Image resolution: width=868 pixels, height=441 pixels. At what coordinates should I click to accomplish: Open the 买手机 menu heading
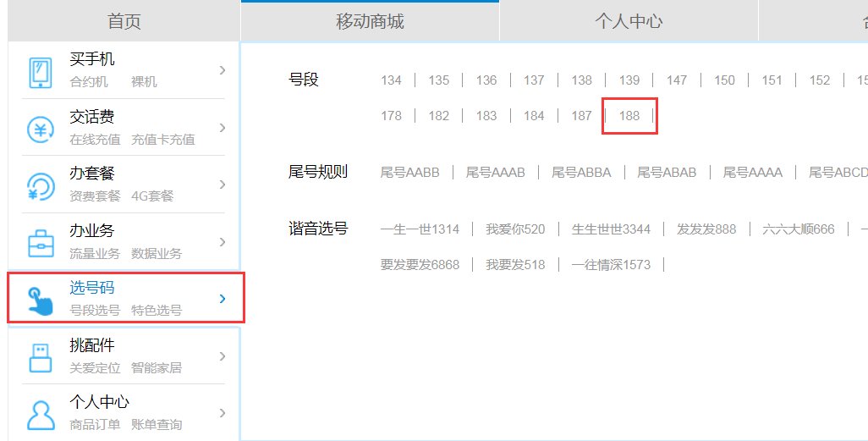tap(92, 58)
